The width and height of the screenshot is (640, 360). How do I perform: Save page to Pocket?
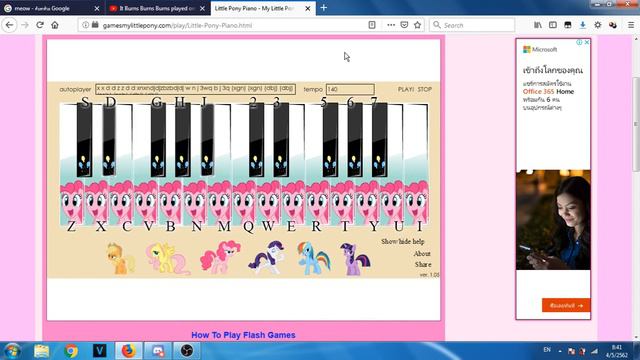(x=404, y=25)
